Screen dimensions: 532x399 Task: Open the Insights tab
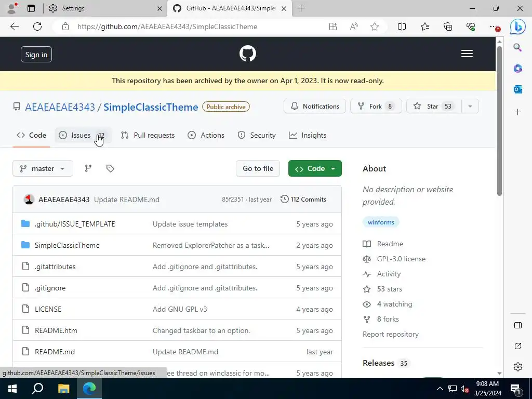(x=308, y=135)
